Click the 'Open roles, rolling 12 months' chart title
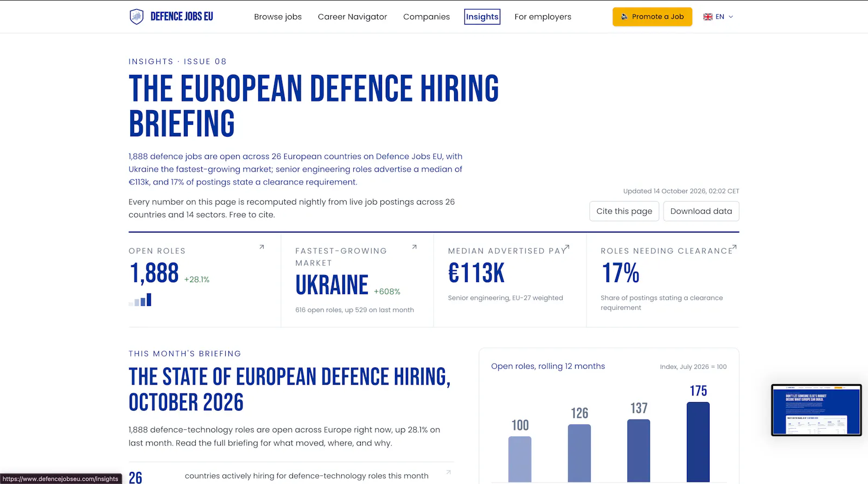The image size is (868, 484). tap(548, 366)
